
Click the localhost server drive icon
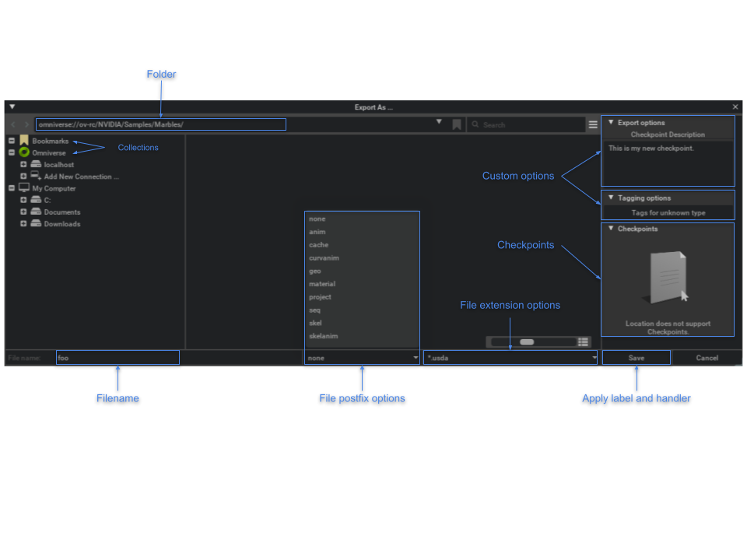click(x=36, y=165)
